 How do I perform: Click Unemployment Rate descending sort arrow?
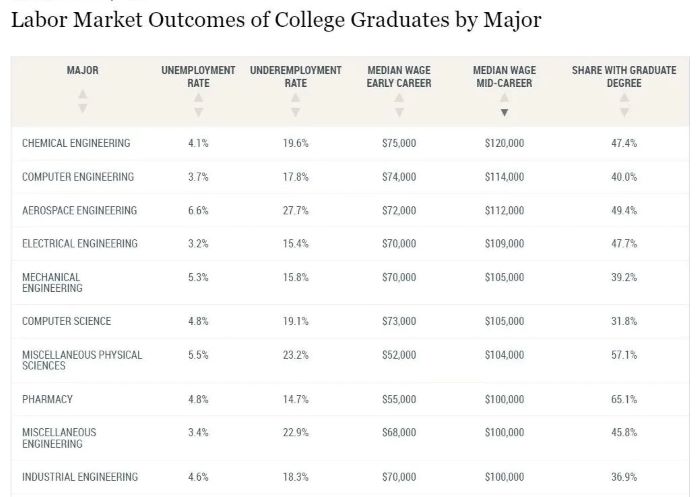click(198, 112)
